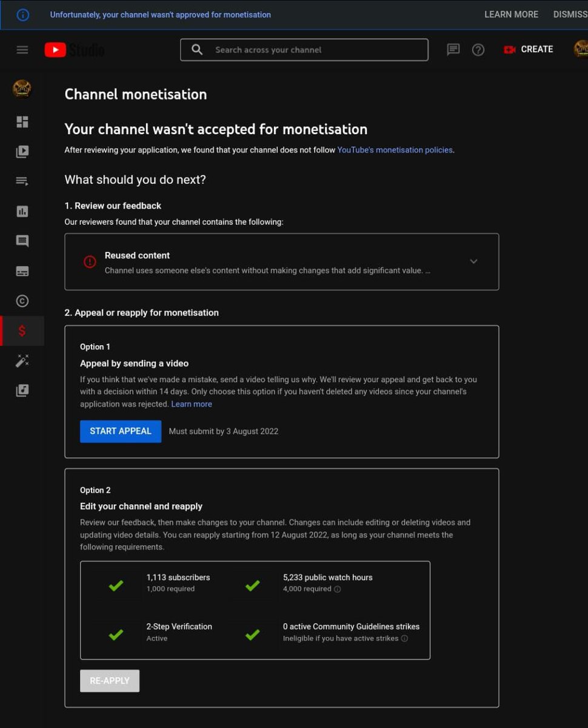Click 'Reused content' title text
The image size is (588, 728).
(138, 255)
